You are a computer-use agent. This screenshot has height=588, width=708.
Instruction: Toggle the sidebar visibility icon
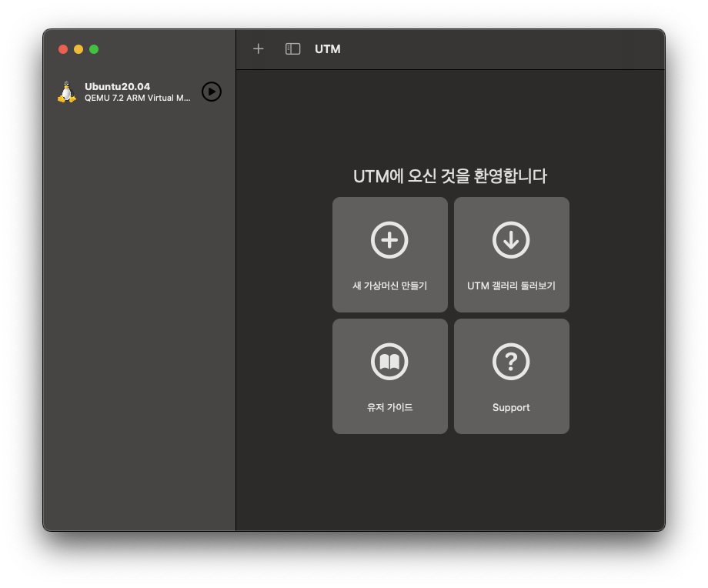click(x=292, y=48)
